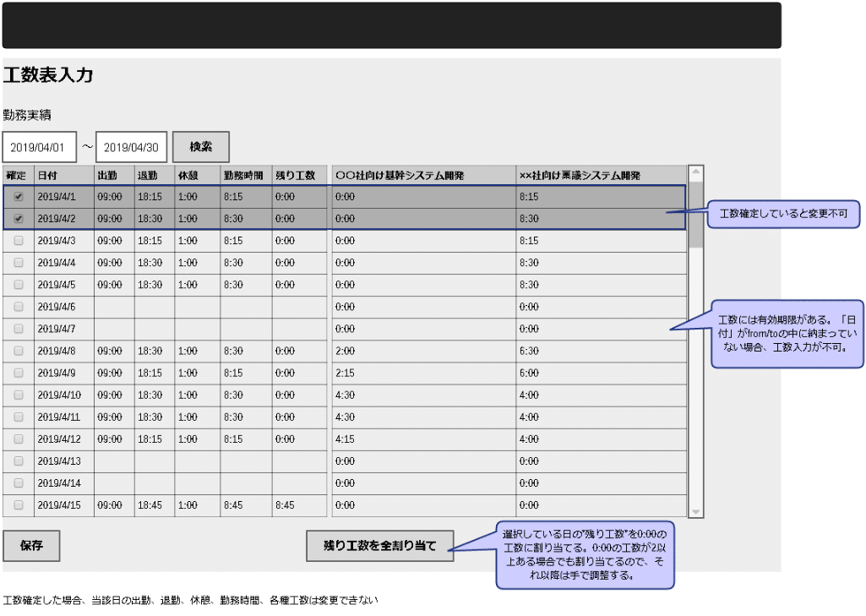Click the 6:00 稟議システム cell for 2019/4/9

point(602,373)
